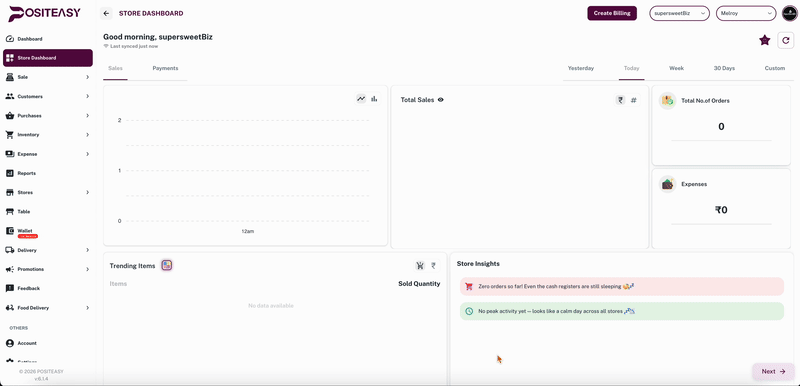The height and width of the screenshot is (386, 800).
Task: Switch to the Payments tab
Action: 165,68
